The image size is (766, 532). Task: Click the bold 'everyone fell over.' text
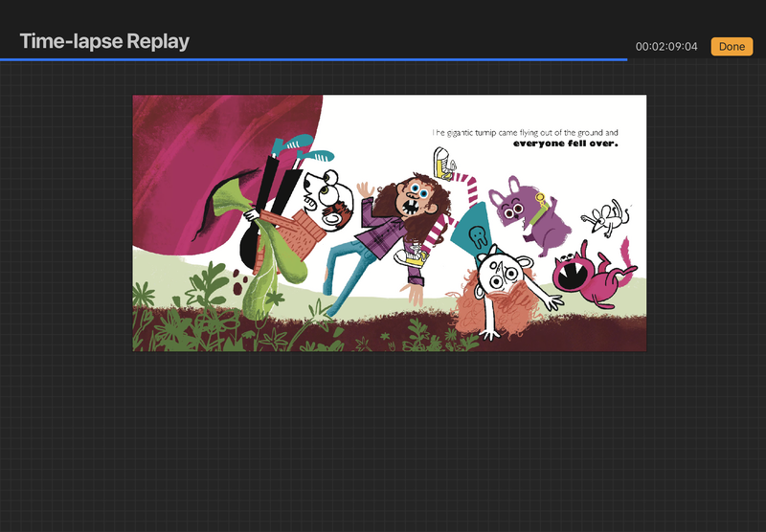click(x=565, y=144)
